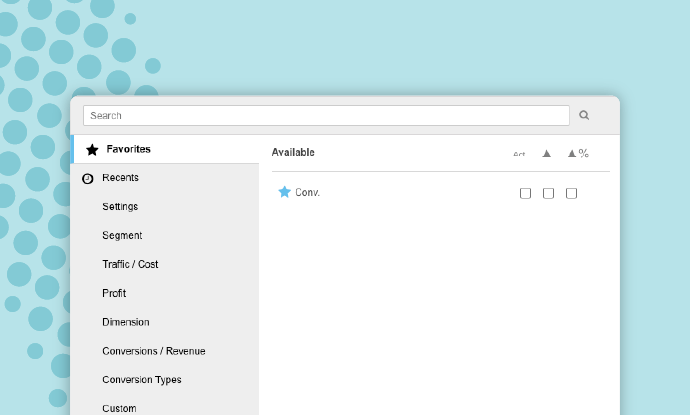Click the delta triangle column header
Viewport: 690px width, 415px height.
(x=547, y=153)
